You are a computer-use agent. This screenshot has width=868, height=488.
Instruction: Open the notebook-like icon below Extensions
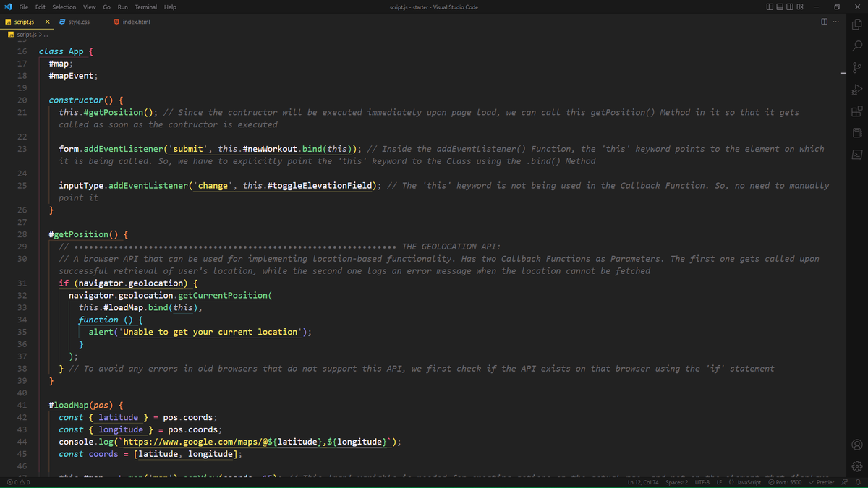[857, 133]
